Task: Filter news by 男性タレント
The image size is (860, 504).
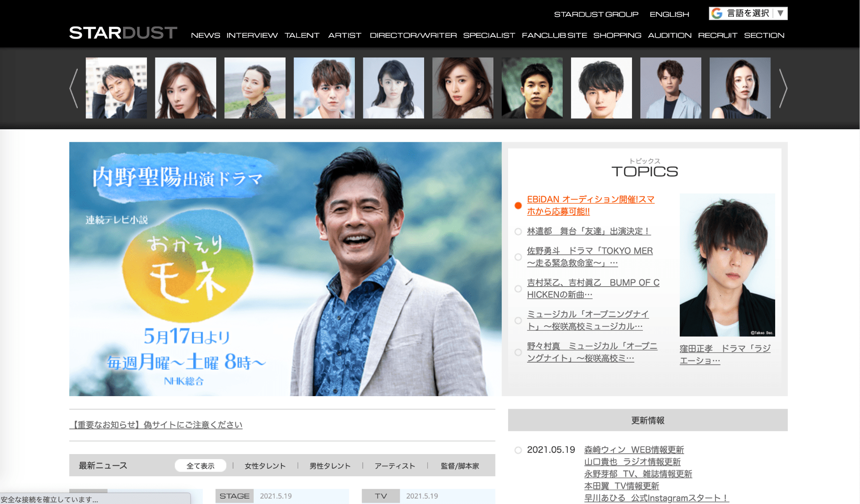Action: click(x=330, y=466)
